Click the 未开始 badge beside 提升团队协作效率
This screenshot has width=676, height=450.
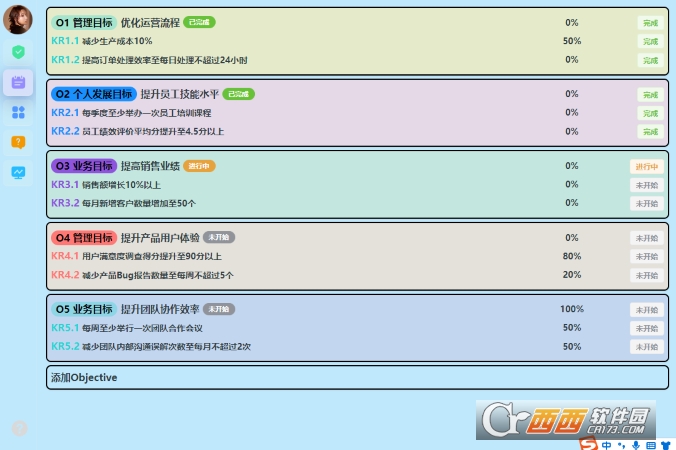(x=219, y=309)
